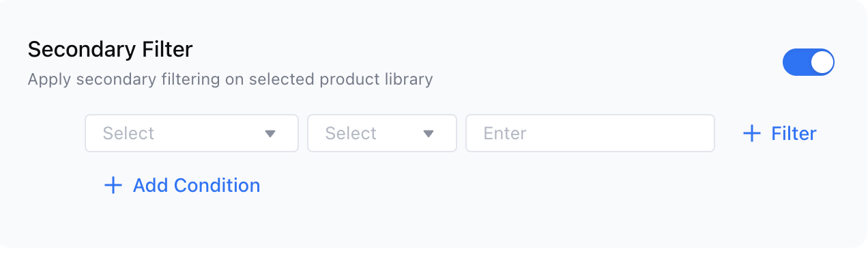This screenshot has width=868, height=254.
Task: Focus the Enter value input field
Action: (590, 133)
